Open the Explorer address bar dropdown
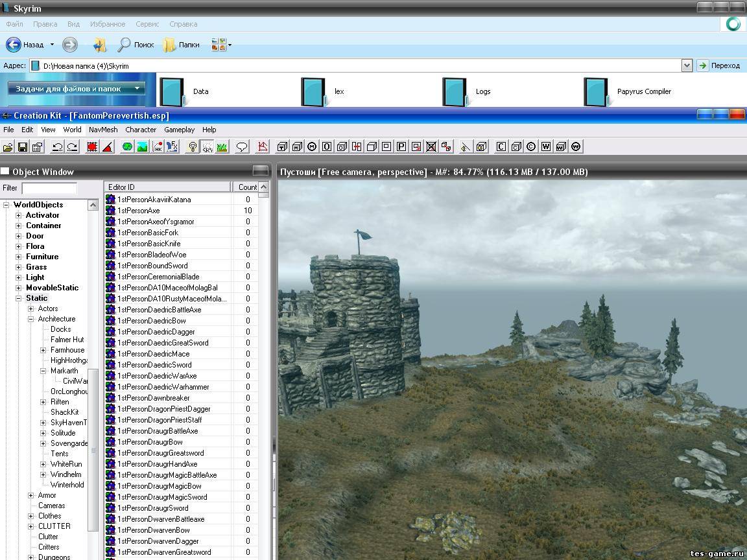Screen dimensions: 747x560 (687, 65)
